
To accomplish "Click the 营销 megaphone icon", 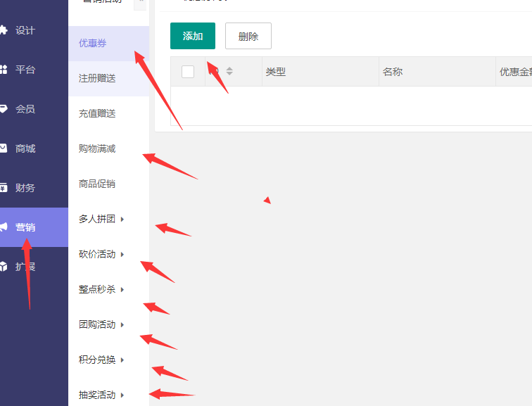I will point(4,227).
